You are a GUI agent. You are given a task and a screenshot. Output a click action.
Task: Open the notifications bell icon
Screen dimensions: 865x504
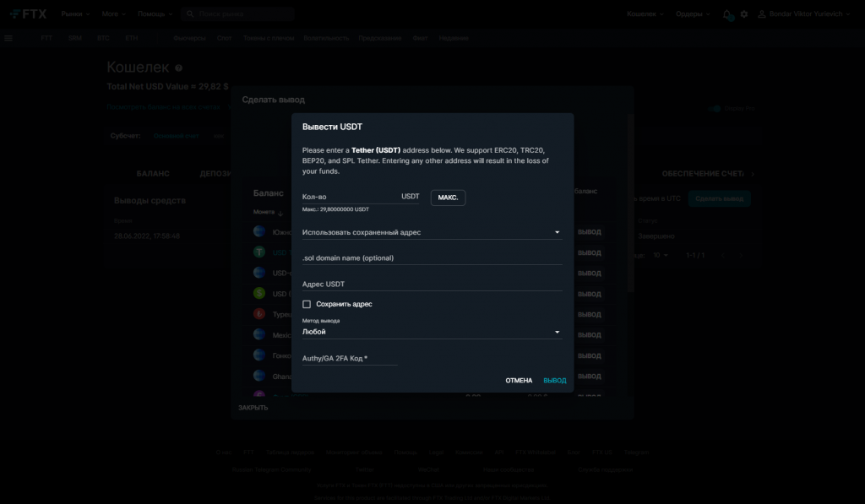pos(726,14)
